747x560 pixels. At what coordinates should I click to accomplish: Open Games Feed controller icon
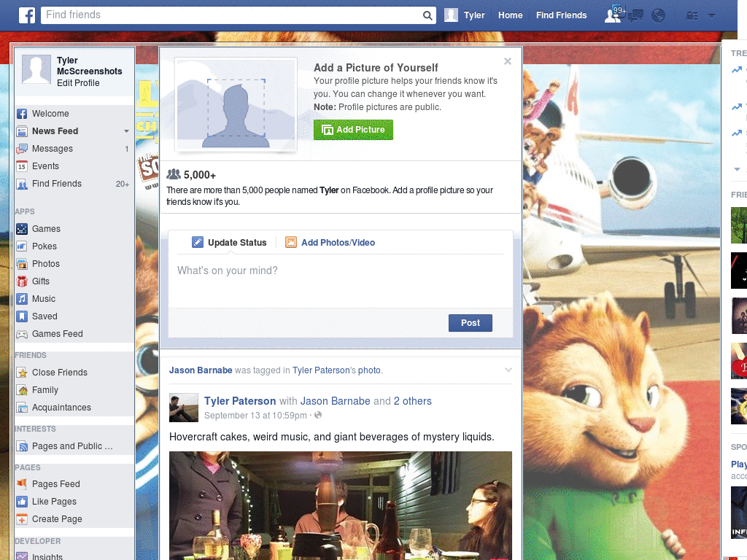point(22,334)
